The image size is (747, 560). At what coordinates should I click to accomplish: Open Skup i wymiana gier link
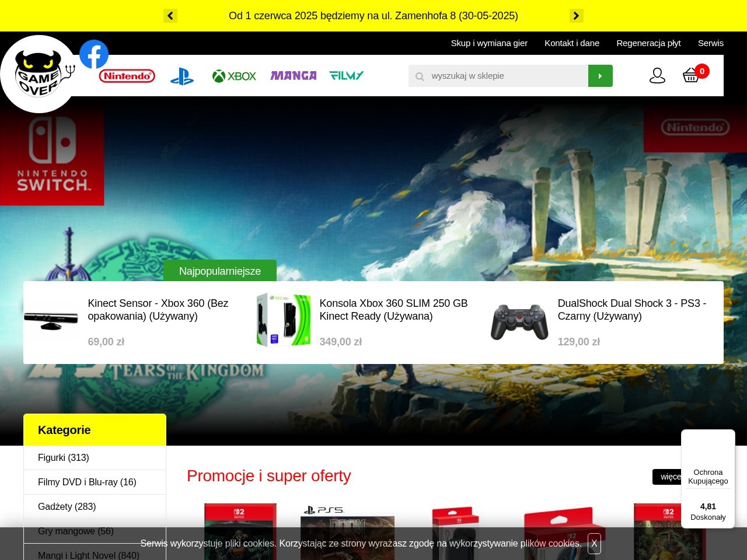[489, 43]
